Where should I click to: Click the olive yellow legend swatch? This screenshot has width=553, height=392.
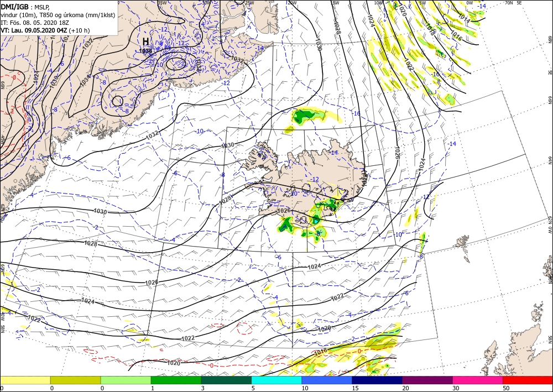point(75,380)
